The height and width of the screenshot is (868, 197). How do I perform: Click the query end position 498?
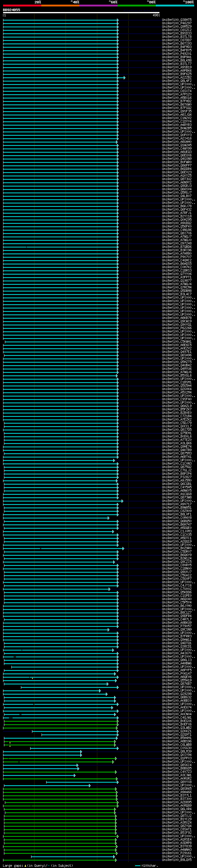(x=155, y=15)
